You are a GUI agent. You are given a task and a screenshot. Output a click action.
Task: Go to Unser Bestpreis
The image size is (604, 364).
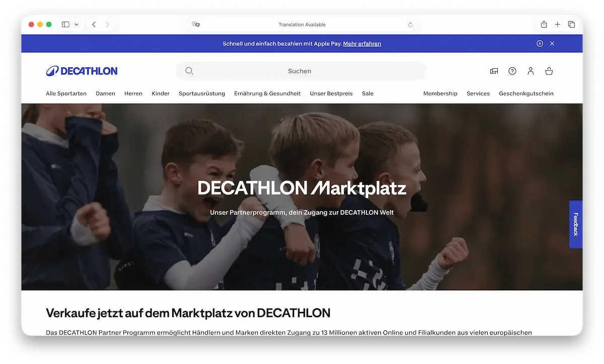click(x=331, y=94)
